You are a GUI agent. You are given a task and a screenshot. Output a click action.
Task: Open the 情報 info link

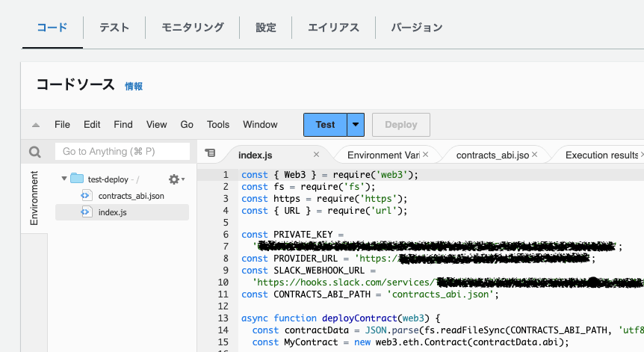(x=134, y=86)
